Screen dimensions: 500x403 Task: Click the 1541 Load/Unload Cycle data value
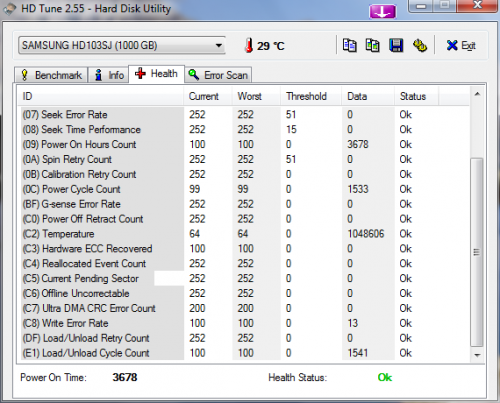pyautogui.click(x=358, y=353)
